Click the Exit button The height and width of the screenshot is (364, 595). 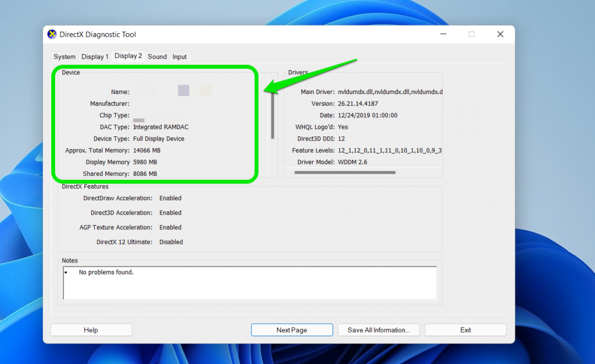tap(465, 329)
